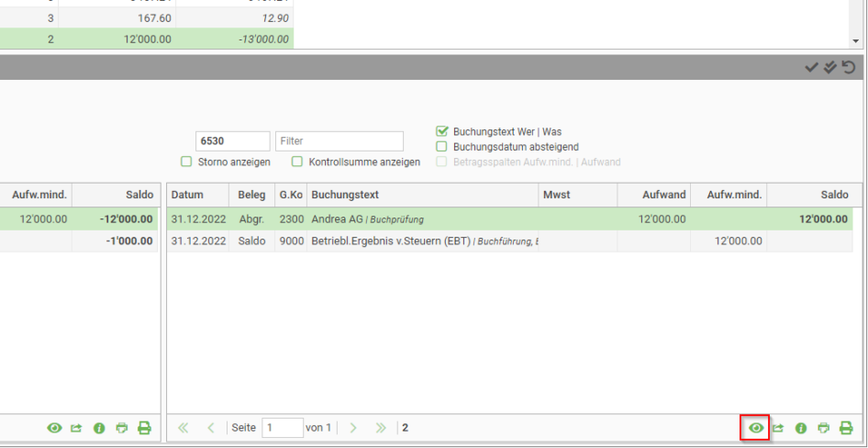The width and height of the screenshot is (868, 448).
Task: Sort by Beleg column header
Action: (252, 195)
